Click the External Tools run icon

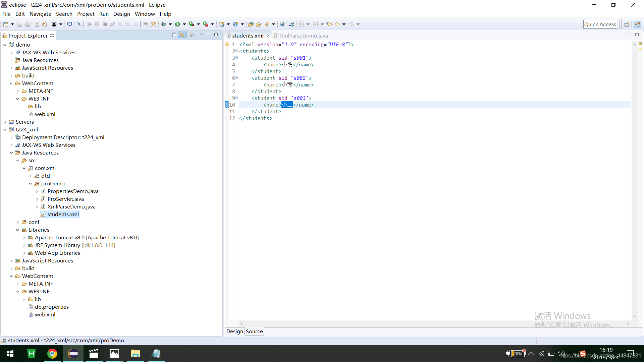tap(206, 24)
